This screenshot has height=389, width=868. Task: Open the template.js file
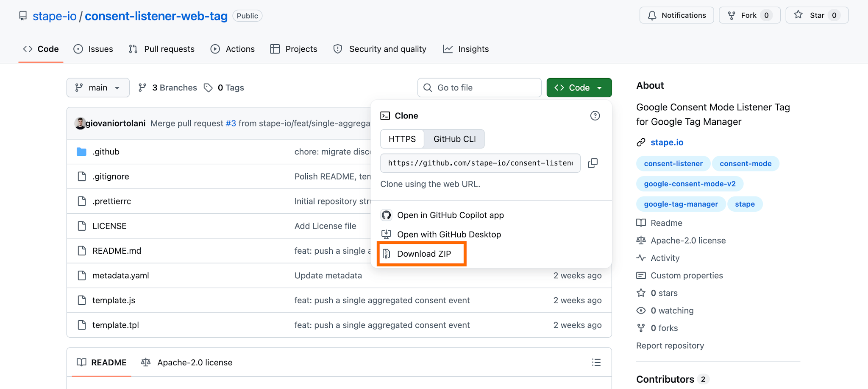[x=114, y=300]
